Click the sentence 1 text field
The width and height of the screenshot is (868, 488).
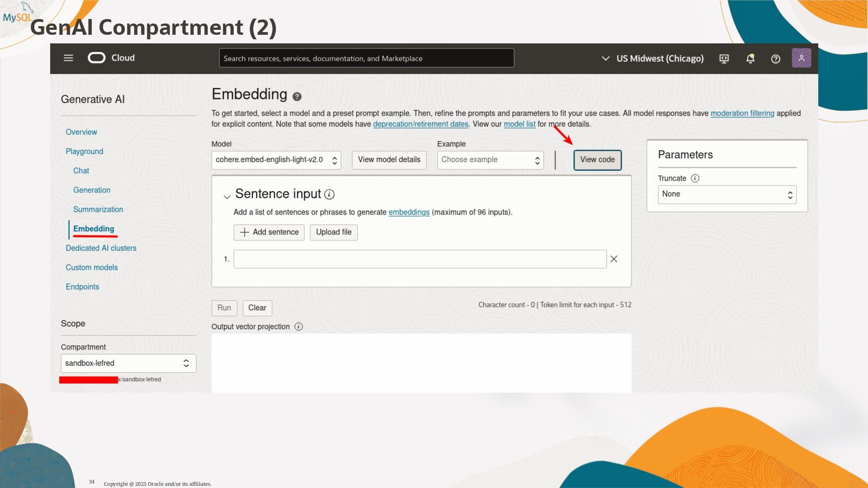click(420, 259)
